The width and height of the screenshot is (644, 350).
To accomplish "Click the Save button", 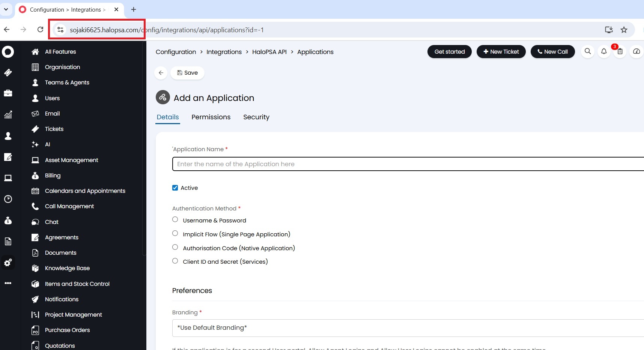I will pos(187,73).
